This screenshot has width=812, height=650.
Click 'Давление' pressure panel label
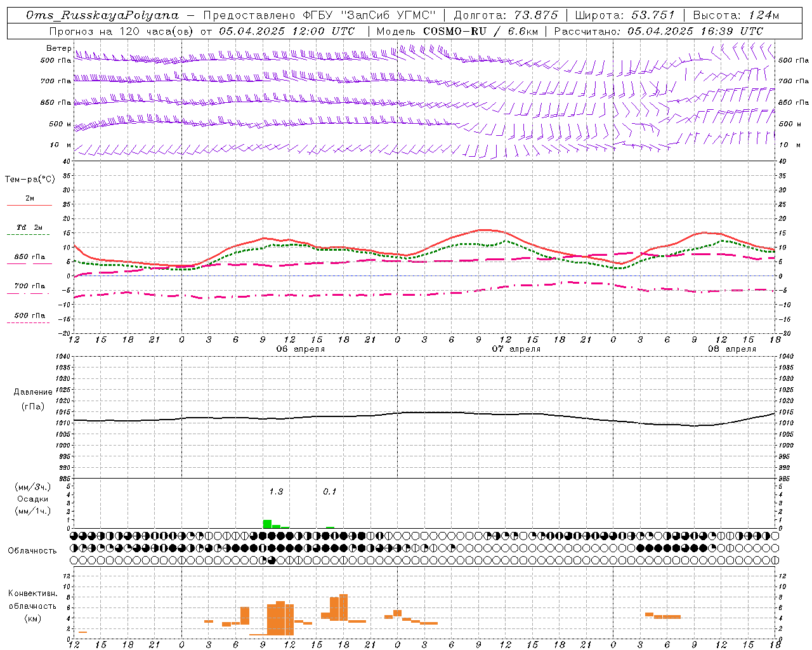pos(32,392)
